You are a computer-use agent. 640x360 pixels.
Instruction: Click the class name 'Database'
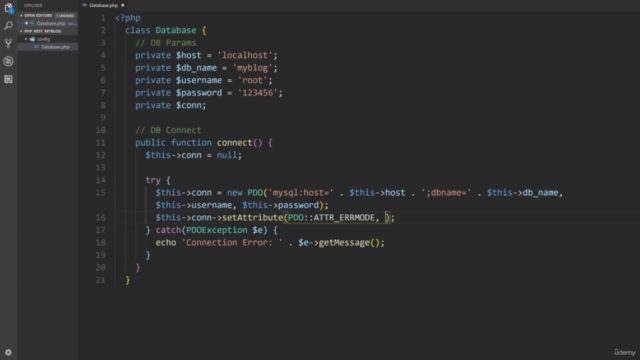pyautogui.click(x=176, y=31)
